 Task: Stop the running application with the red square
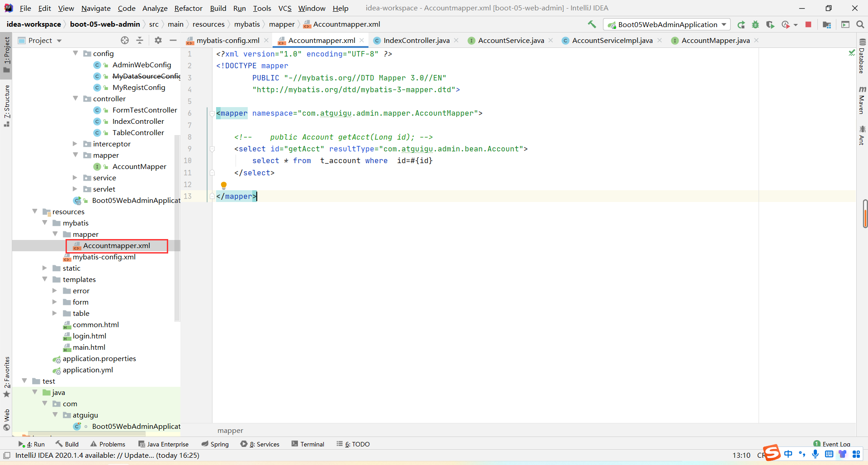tap(808, 25)
